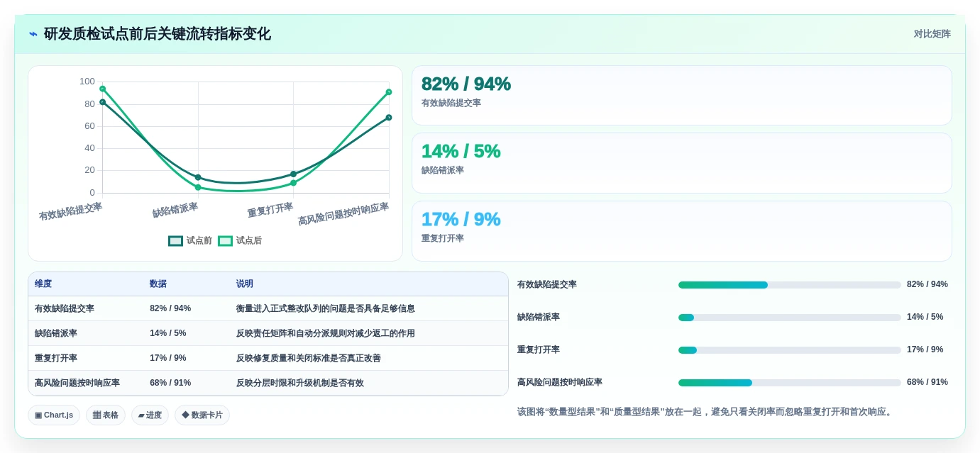The width and height of the screenshot is (980, 453).
Task: Click the 数据 column header
Action: click(x=158, y=284)
